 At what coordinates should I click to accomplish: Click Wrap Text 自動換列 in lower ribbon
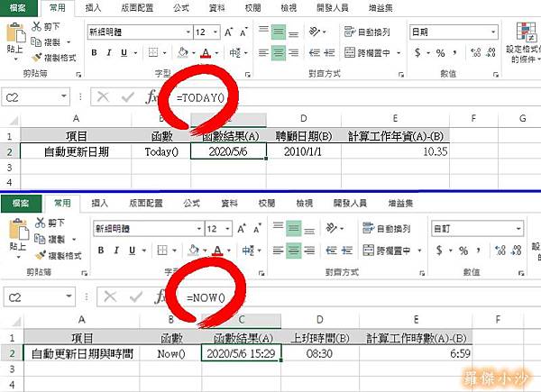click(386, 228)
